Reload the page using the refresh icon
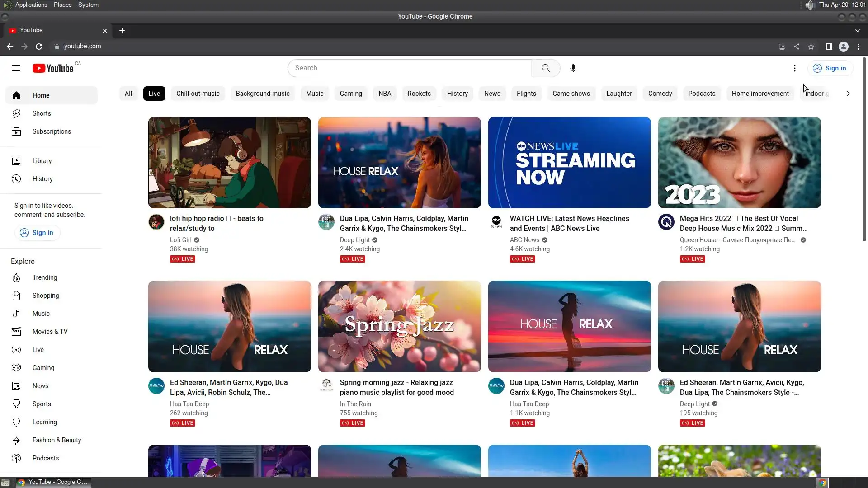 (39, 47)
